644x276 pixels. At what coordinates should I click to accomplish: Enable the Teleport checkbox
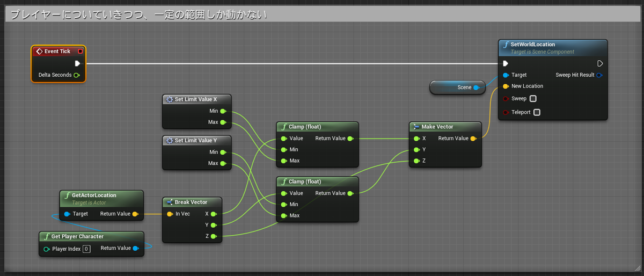(537, 112)
